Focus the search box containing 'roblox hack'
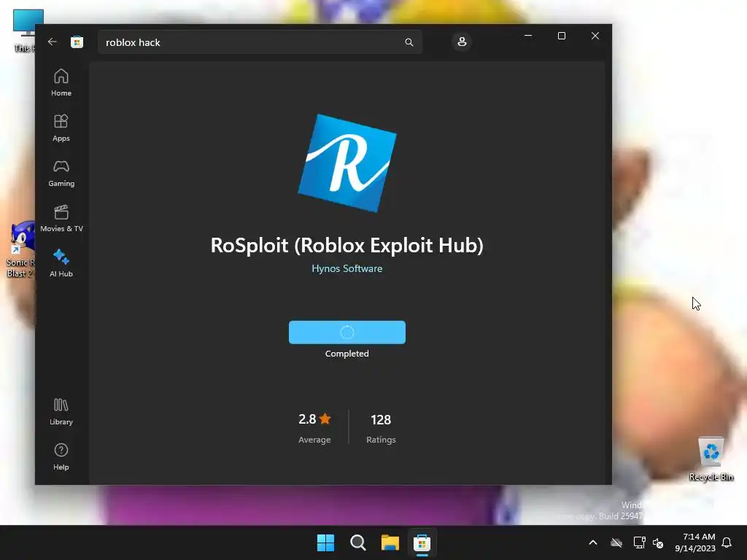The width and height of the screenshot is (747, 560). point(260,42)
